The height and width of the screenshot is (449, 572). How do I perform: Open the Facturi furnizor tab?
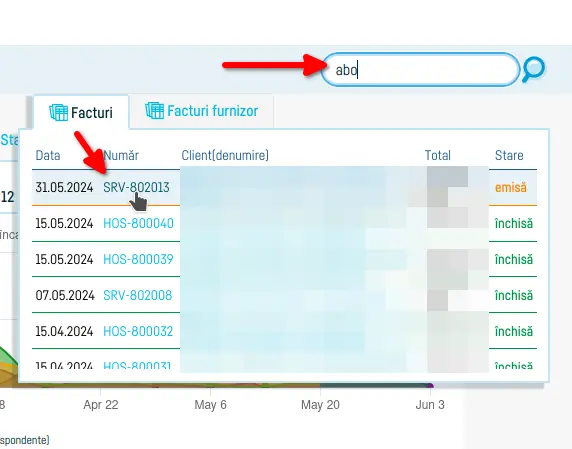(x=201, y=111)
